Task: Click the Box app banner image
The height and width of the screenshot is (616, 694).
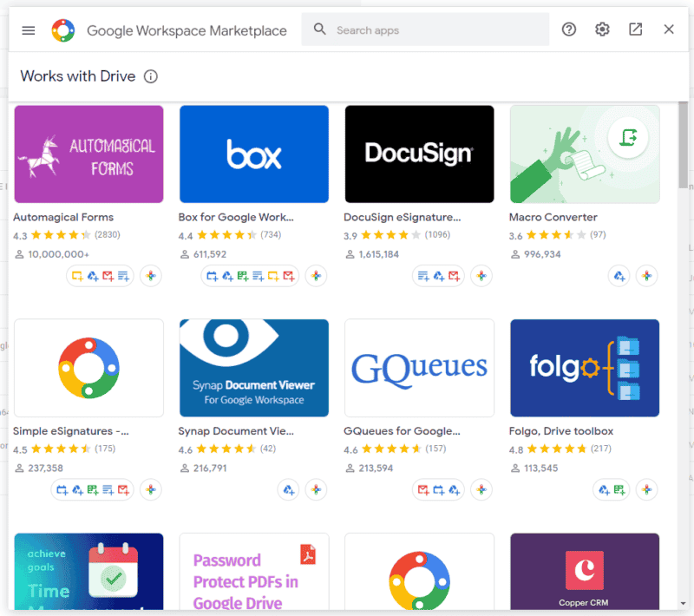Action: click(x=253, y=154)
